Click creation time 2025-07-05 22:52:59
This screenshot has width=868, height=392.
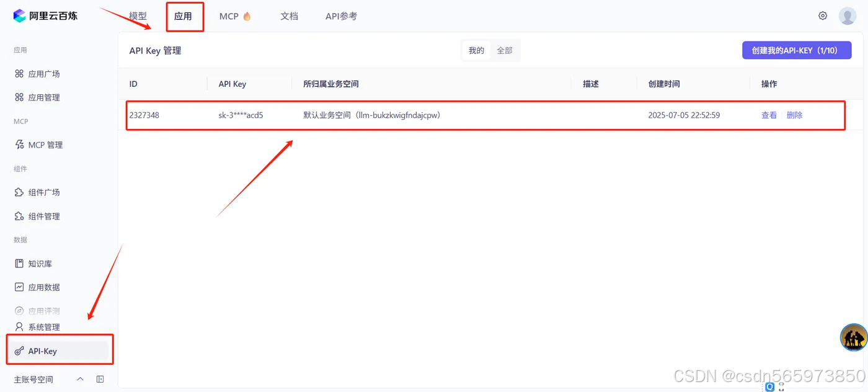coord(684,115)
